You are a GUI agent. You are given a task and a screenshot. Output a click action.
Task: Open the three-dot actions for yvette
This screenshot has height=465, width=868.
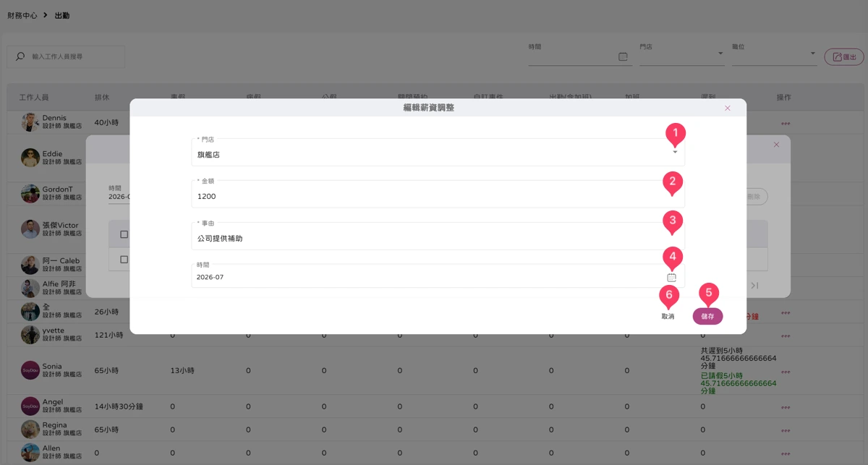786,336
